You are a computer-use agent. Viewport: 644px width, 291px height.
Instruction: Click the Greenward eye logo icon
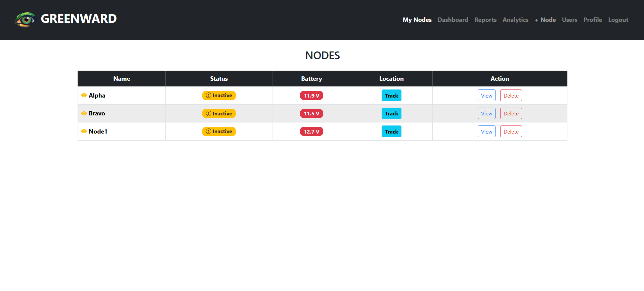point(25,20)
